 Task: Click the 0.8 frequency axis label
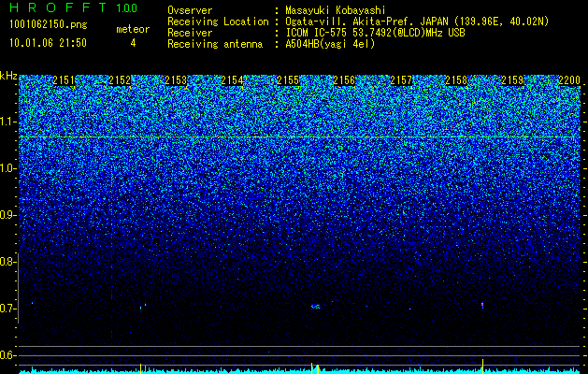click(x=7, y=262)
